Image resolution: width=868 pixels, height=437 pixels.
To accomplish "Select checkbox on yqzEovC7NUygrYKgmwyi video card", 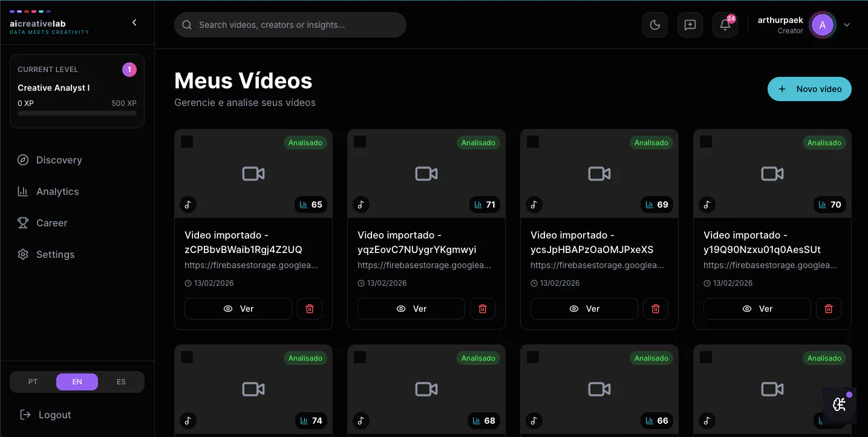I will tap(360, 142).
